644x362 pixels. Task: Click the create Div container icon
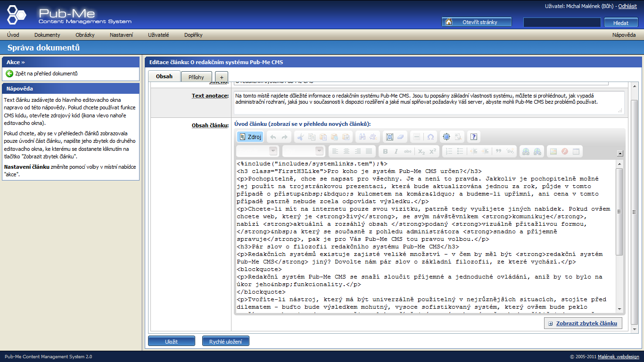(x=510, y=151)
